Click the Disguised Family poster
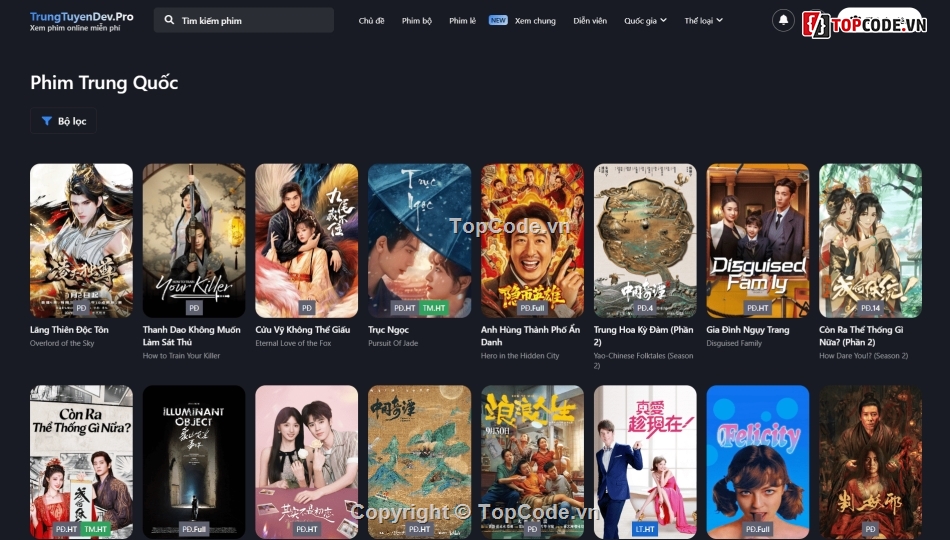 point(757,240)
